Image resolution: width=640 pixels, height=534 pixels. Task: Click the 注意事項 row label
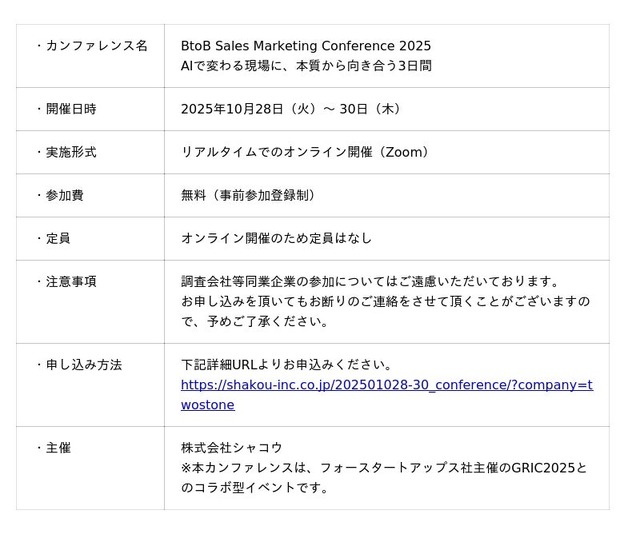click(71, 281)
